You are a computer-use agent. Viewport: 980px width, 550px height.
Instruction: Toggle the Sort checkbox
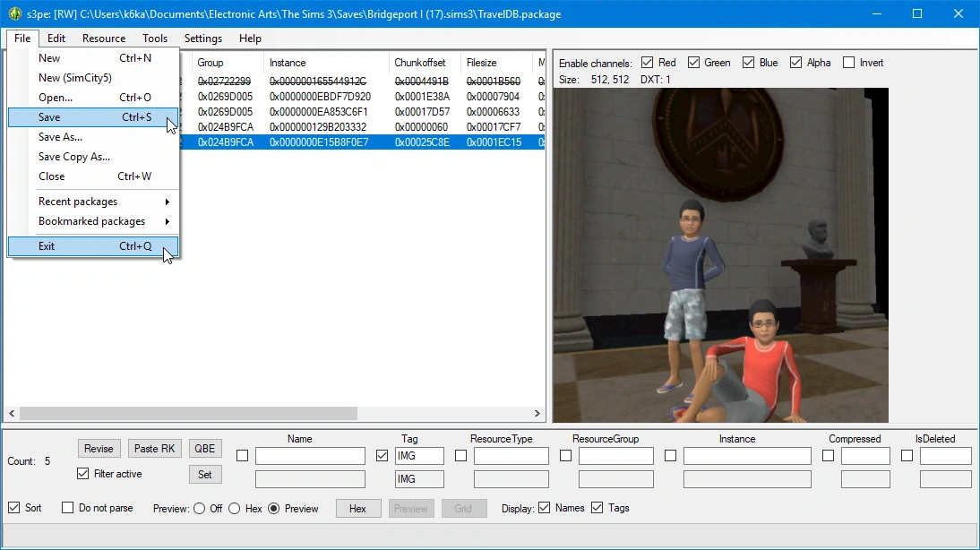pos(13,508)
